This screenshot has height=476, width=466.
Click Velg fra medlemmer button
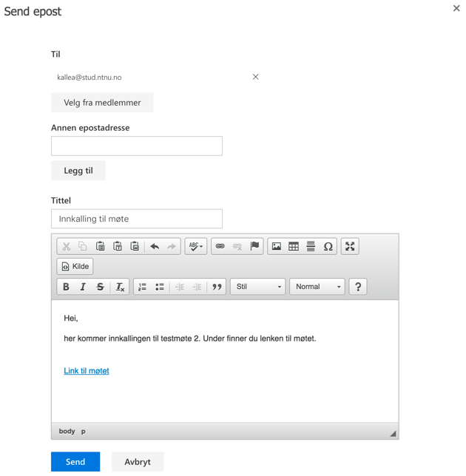(x=102, y=103)
